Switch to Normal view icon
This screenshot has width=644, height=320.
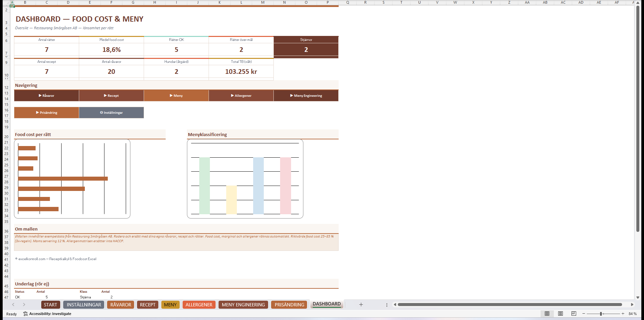(x=547, y=314)
